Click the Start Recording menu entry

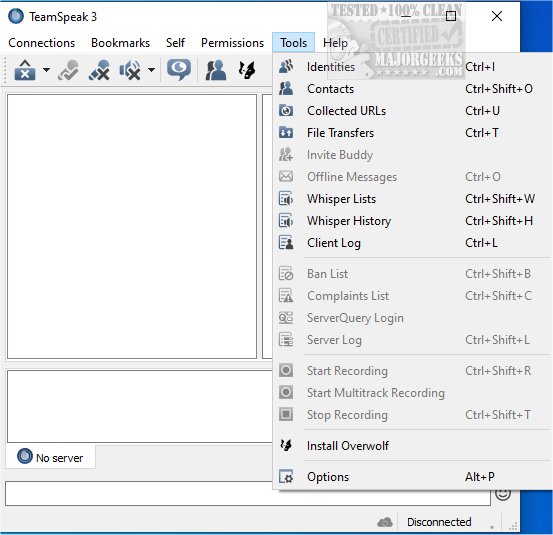coord(412,371)
